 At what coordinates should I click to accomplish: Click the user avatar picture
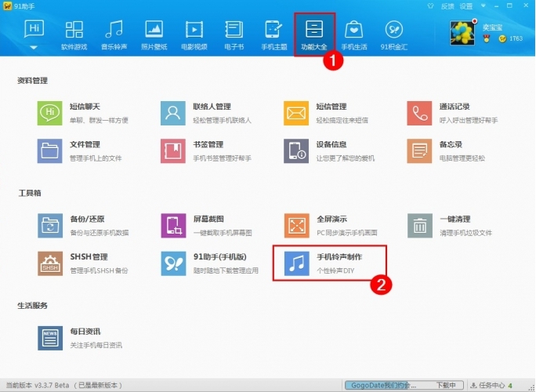(462, 33)
